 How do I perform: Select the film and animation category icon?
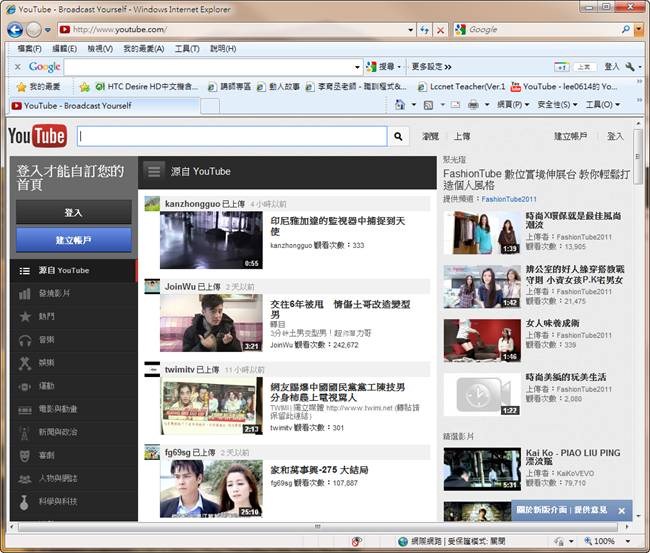tap(24, 410)
